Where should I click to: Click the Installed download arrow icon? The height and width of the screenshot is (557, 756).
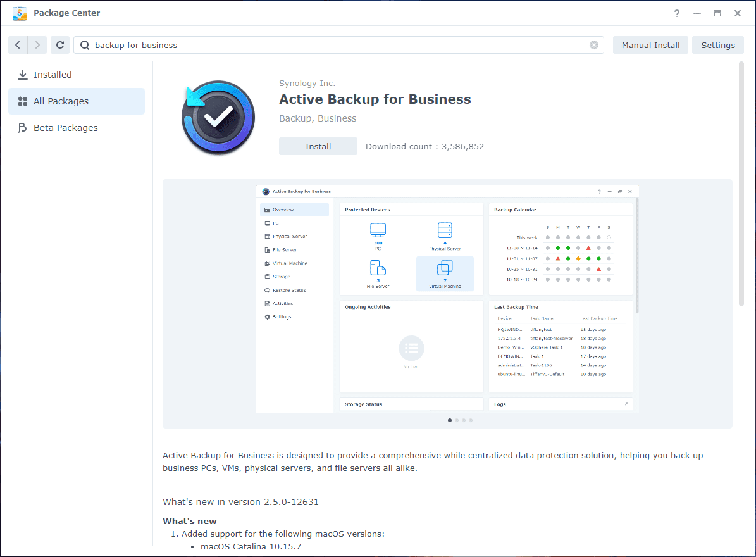(23, 75)
